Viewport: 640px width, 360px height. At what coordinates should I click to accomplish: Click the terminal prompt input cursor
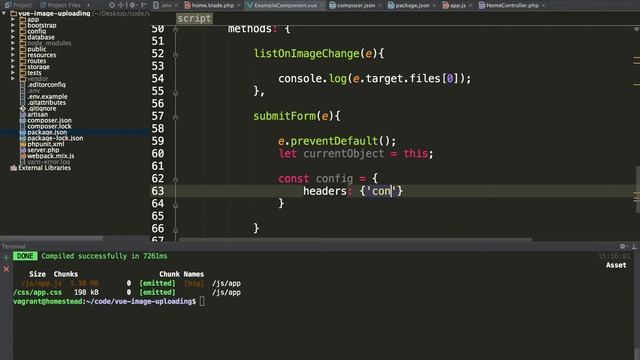202,302
